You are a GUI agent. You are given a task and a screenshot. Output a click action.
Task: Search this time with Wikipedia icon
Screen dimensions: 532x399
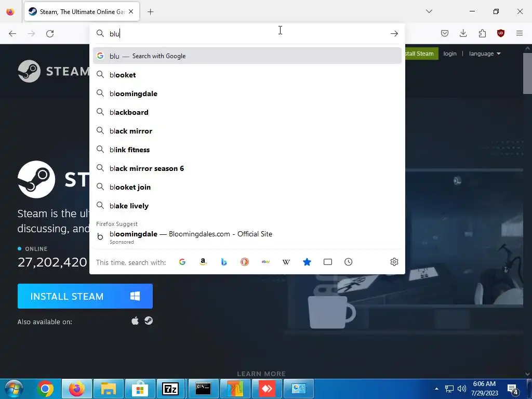pos(286,262)
